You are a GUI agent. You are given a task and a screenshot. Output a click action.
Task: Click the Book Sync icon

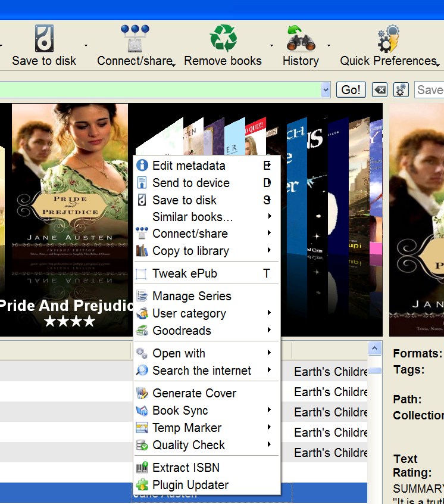tap(142, 410)
